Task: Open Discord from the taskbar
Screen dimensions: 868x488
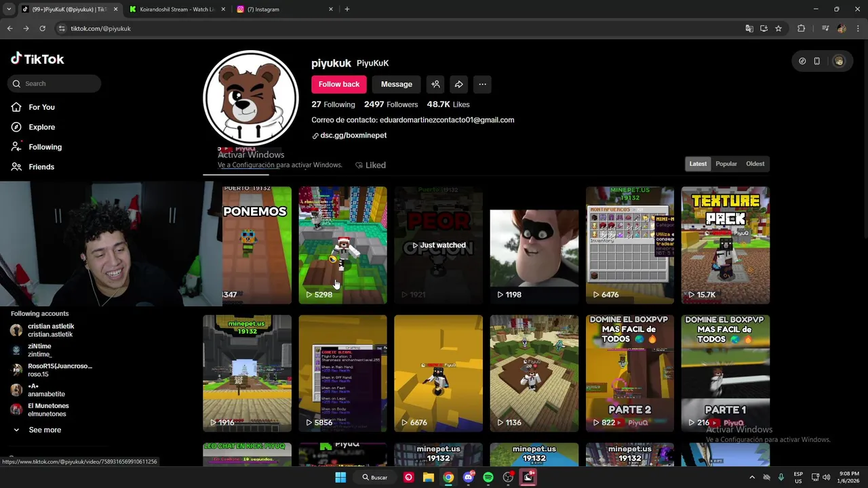Action: [x=468, y=477]
